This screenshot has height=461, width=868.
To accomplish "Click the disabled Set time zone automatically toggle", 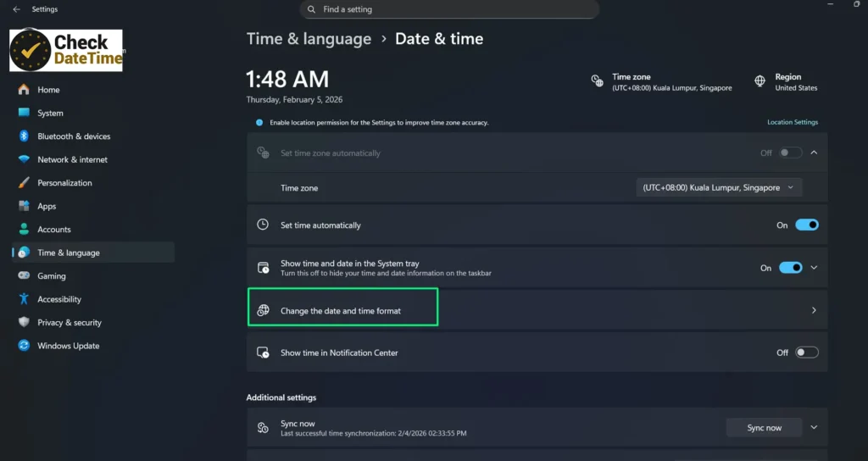I will (x=791, y=153).
